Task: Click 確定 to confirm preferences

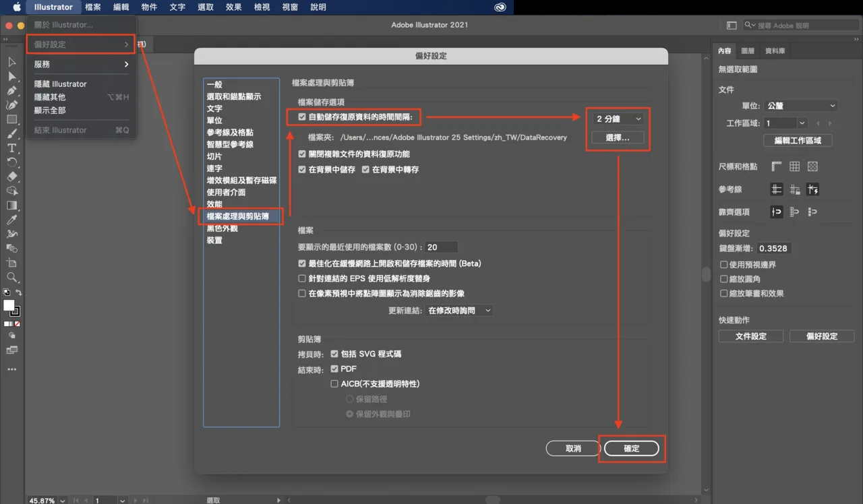Action: [632, 449]
